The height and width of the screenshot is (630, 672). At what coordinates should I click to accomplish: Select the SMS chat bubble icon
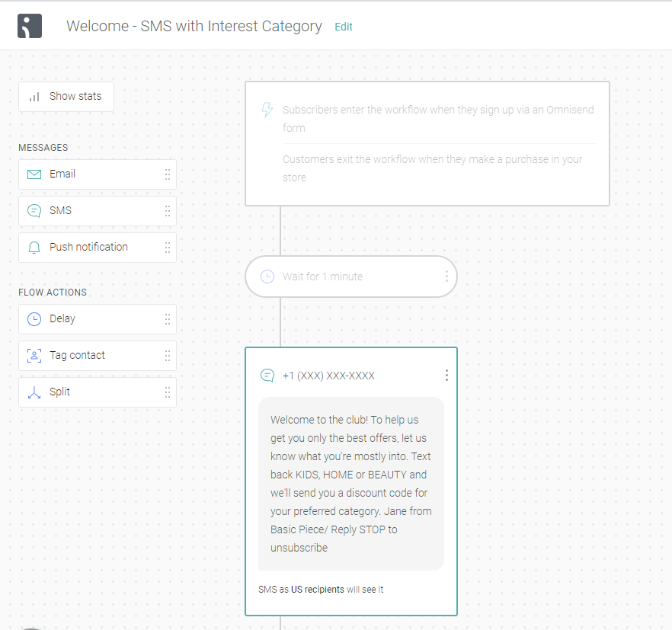(34, 210)
